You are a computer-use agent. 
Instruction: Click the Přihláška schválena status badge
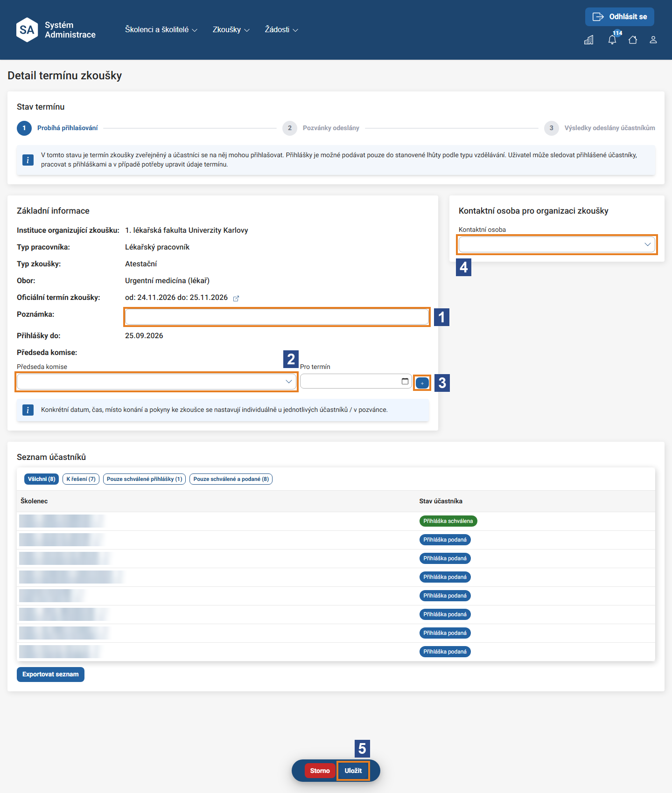448,521
